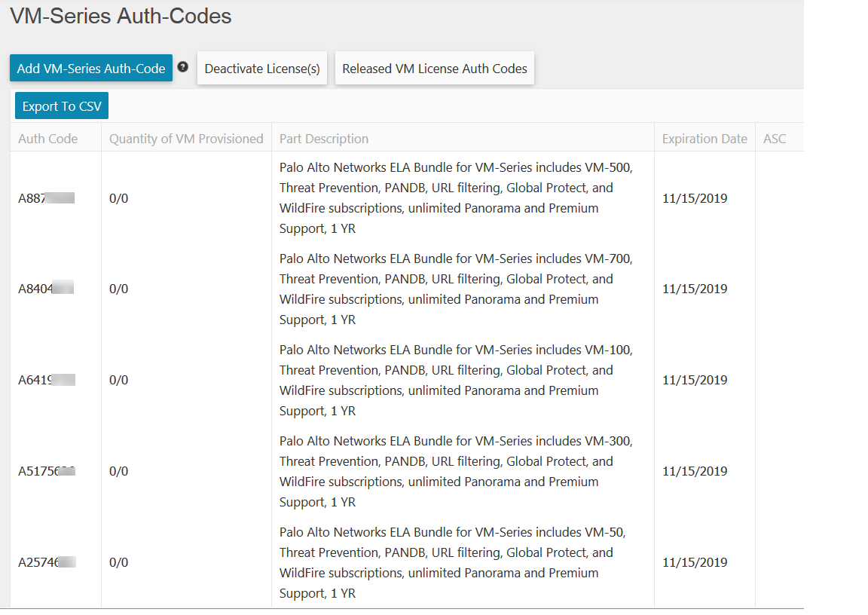
Task: Click the VM-100 ELA Bundle description
Action: [x=456, y=380]
